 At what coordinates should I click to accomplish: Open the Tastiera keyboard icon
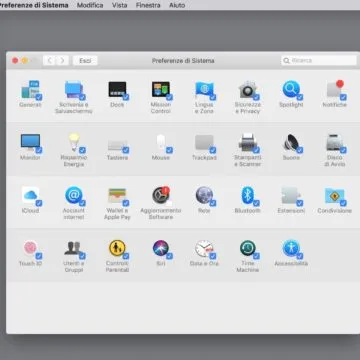pyautogui.click(x=117, y=145)
